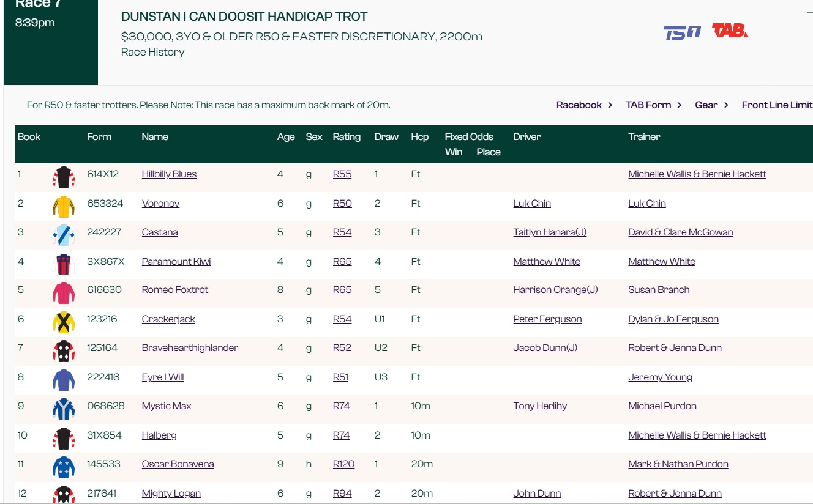This screenshot has width=813, height=504.
Task: Click Oscar Bonavena's blue starred silks icon
Action: 63,467
